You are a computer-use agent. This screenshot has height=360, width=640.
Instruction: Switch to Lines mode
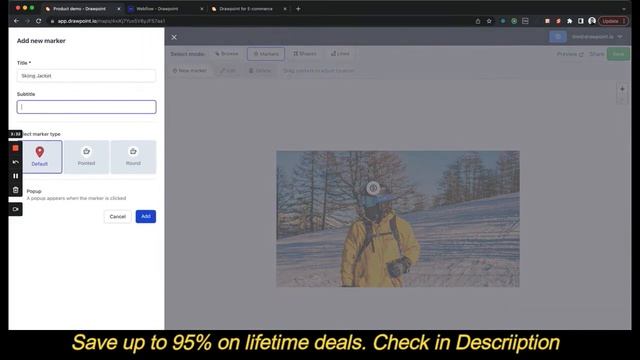[x=340, y=54]
